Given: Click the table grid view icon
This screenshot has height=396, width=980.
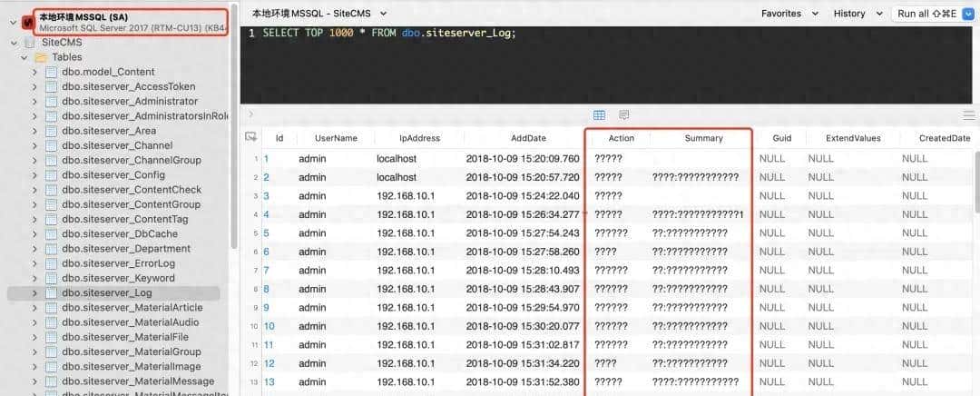Looking at the screenshot, I should click(x=599, y=115).
